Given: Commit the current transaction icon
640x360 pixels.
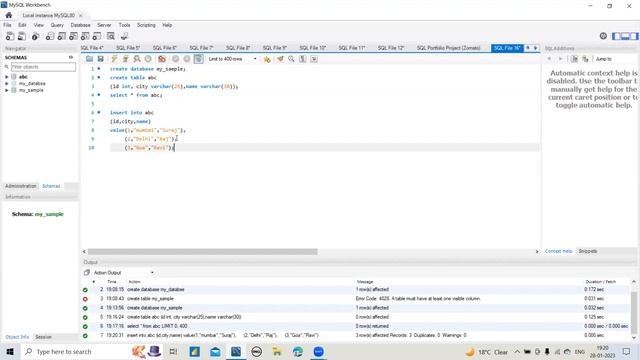Looking at the screenshot, I should click(x=176, y=59).
